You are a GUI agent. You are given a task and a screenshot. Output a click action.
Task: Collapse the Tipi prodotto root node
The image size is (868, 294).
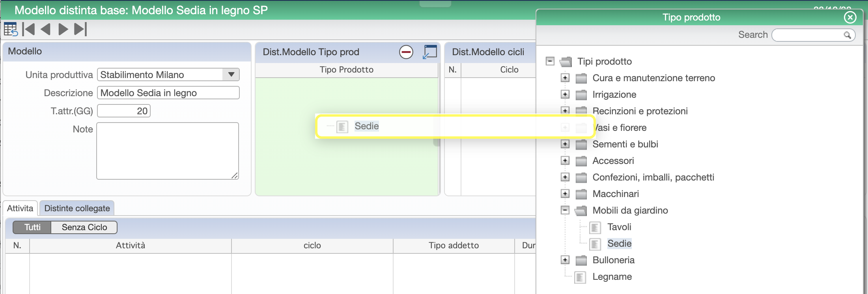[x=550, y=61]
